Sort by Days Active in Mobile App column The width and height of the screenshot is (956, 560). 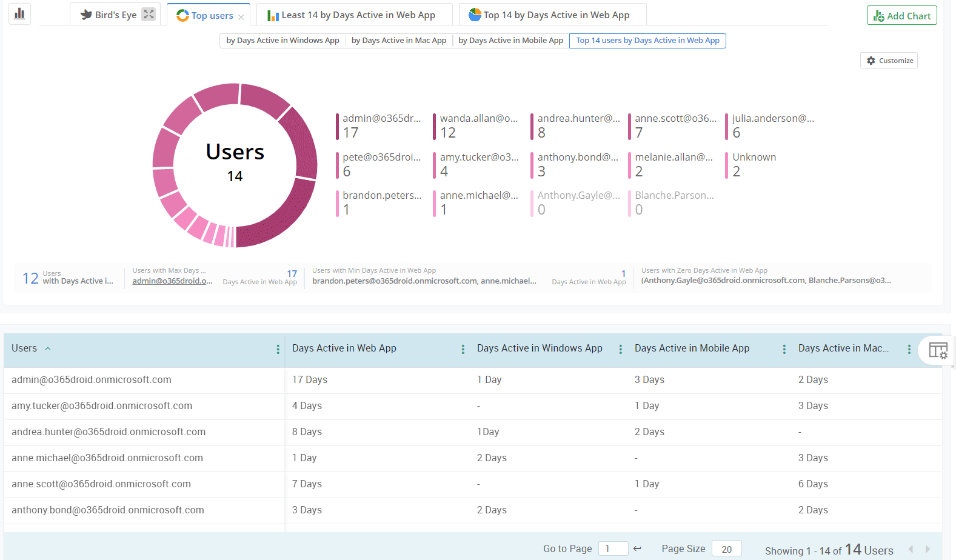[692, 348]
